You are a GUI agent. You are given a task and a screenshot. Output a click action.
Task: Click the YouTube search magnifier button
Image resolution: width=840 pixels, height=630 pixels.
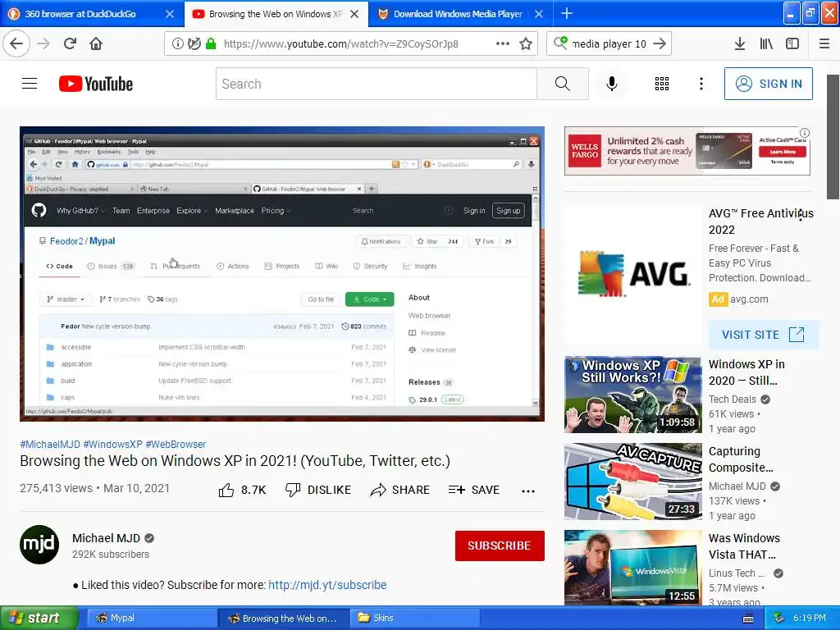point(563,84)
